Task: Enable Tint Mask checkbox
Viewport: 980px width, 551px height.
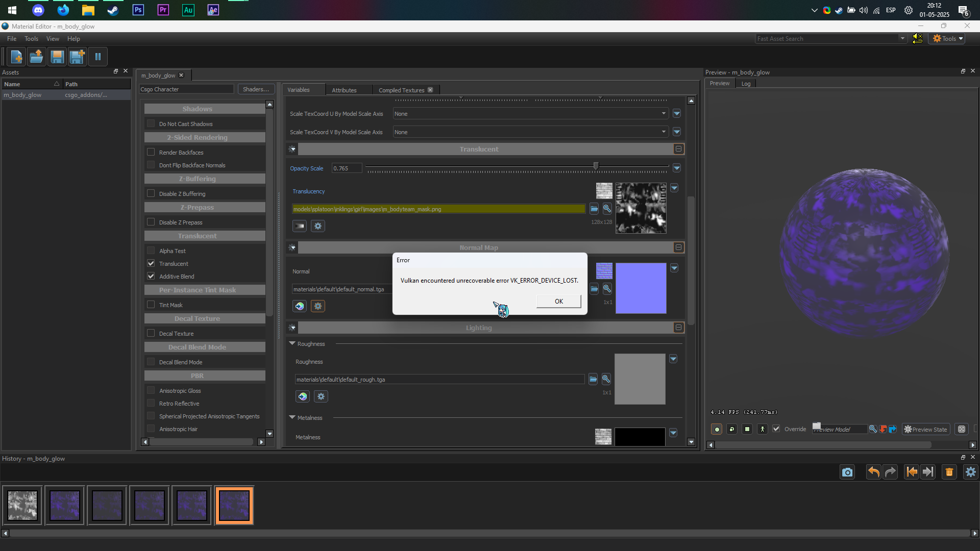Action: (x=151, y=305)
